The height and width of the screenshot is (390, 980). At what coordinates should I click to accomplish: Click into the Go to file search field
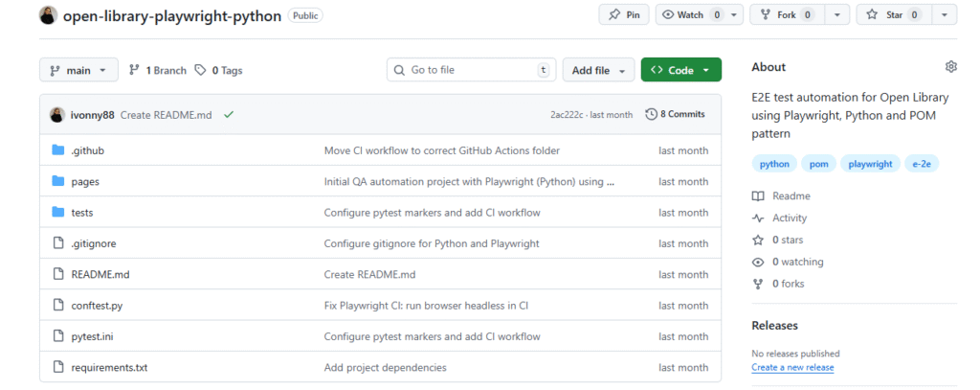click(x=471, y=70)
